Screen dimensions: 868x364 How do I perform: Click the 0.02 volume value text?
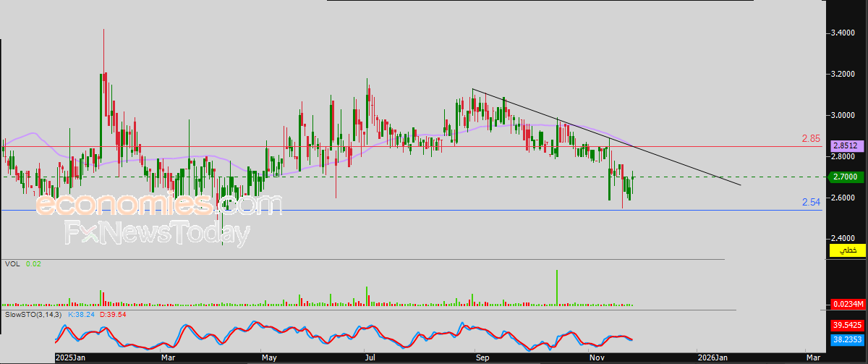click(x=32, y=264)
